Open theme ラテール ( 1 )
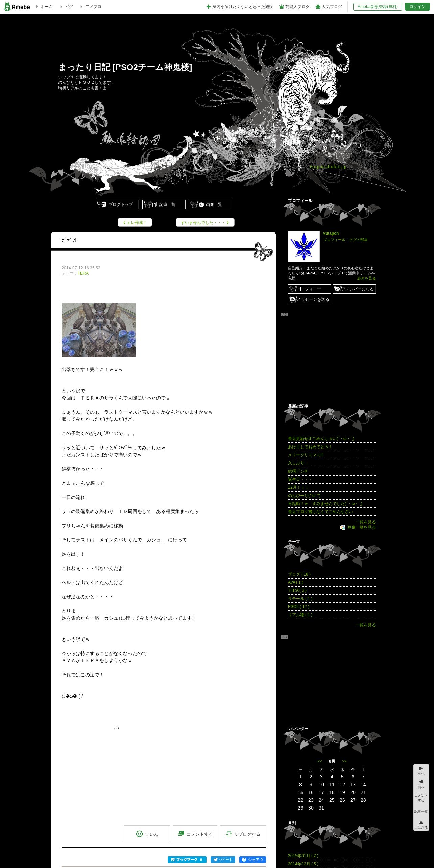Viewport: 434px width, 868px height. coord(300,599)
